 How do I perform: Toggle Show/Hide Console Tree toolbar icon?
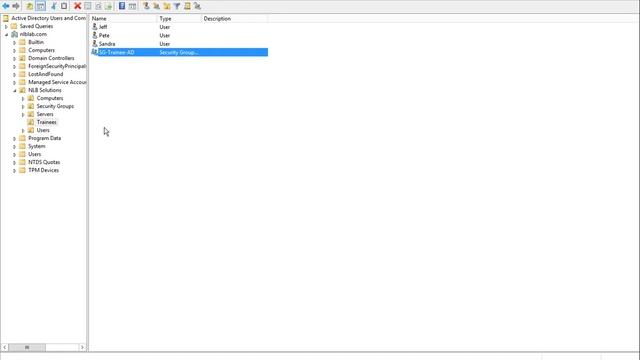pyautogui.click(x=41, y=6)
